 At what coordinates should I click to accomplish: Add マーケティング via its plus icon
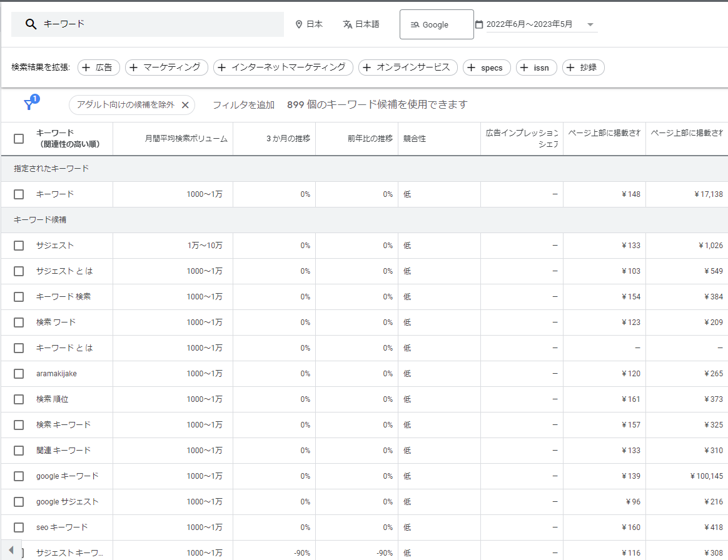click(x=131, y=67)
